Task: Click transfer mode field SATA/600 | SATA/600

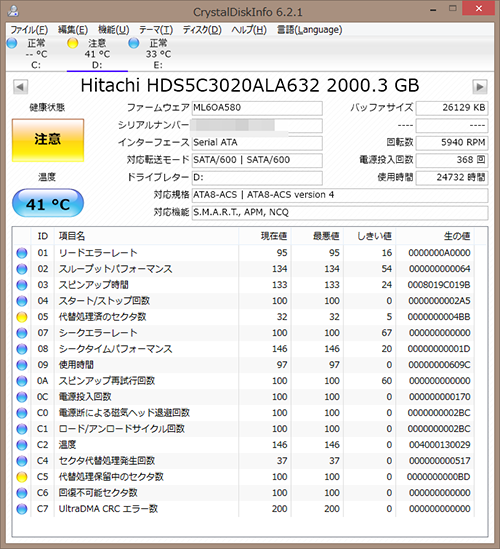Action: pyautogui.click(x=257, y=160)
